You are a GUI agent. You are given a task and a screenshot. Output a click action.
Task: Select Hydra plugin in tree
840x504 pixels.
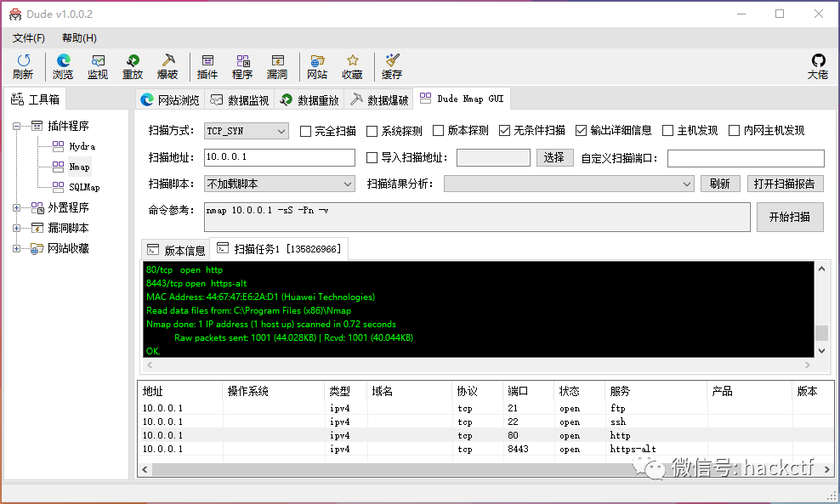click(x=82, y=146)
